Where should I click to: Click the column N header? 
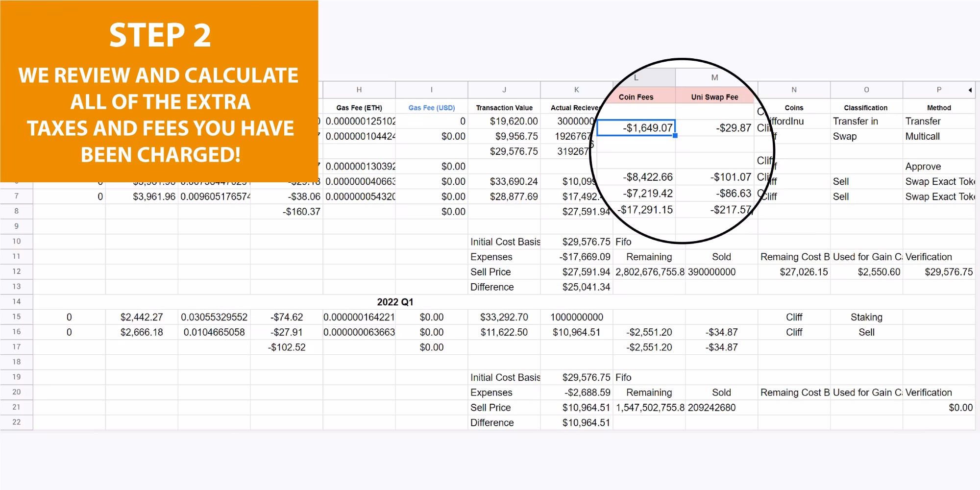794,90
